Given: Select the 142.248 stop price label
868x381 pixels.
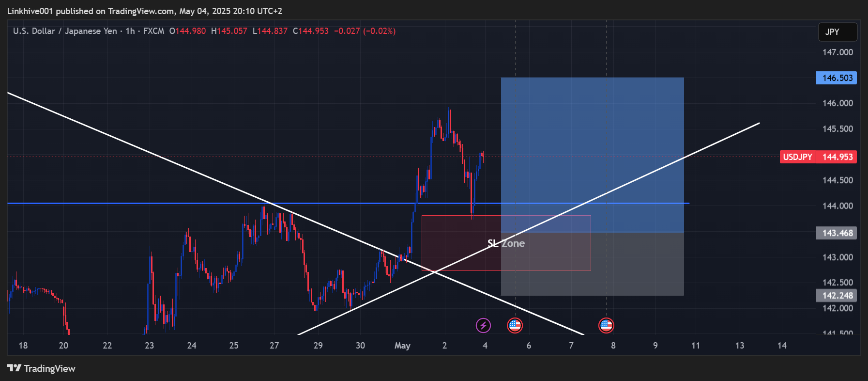Looking at the screenshot, I should [x=837, y=296].
